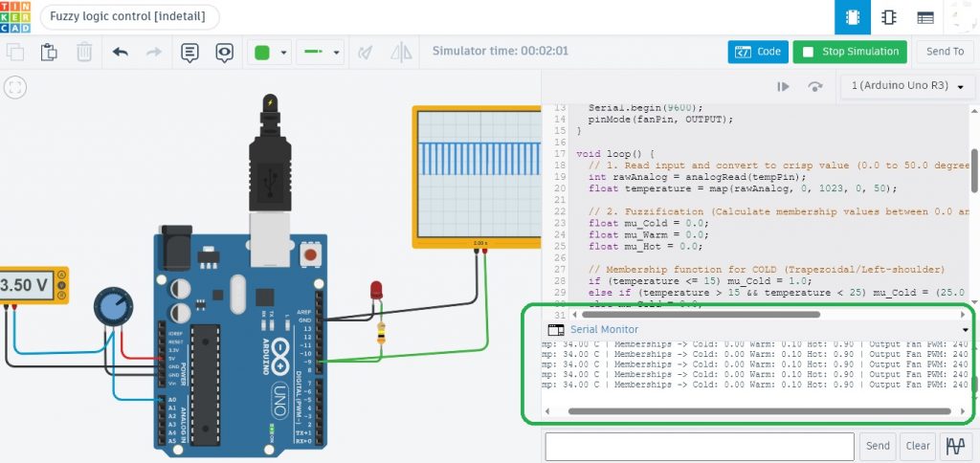
Task: Click the delete trash icon
Action: (x=84, y=52)
